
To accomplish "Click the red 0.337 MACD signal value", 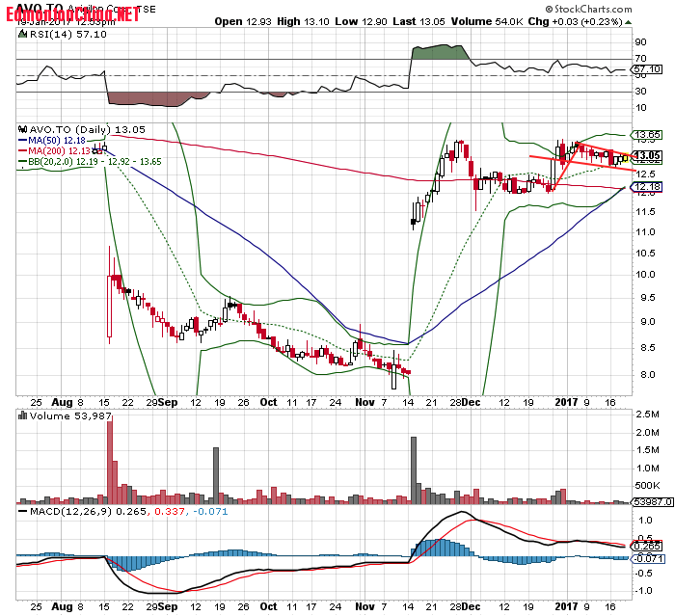I will 170,511.
